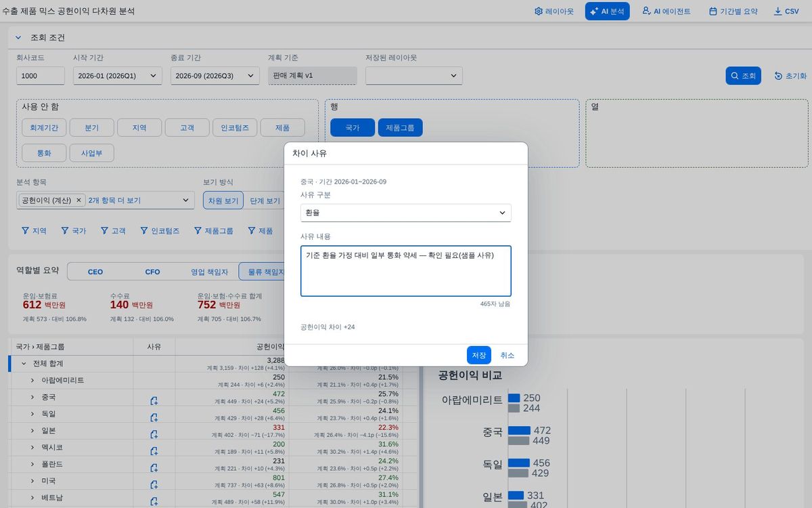Switch to the CFO role tab
812x508 pixels.
pyautogui.click(x=152, y=272)
